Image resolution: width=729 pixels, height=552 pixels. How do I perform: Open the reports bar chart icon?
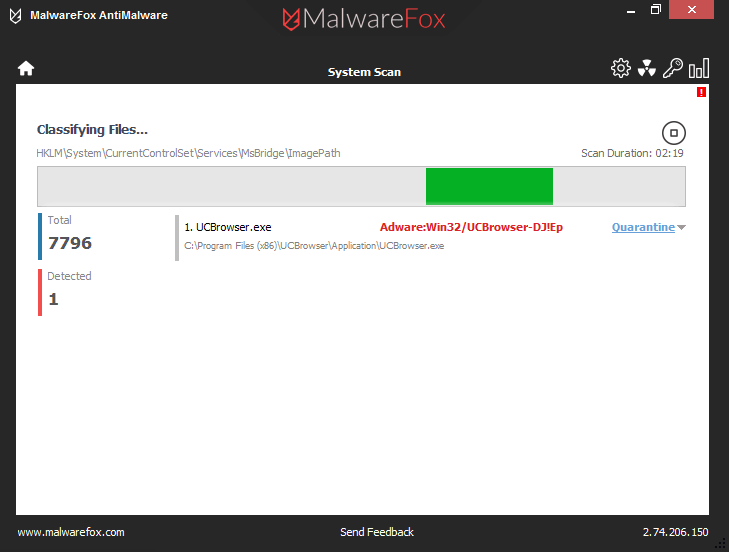pyautogui.click(x=699, y=68)
